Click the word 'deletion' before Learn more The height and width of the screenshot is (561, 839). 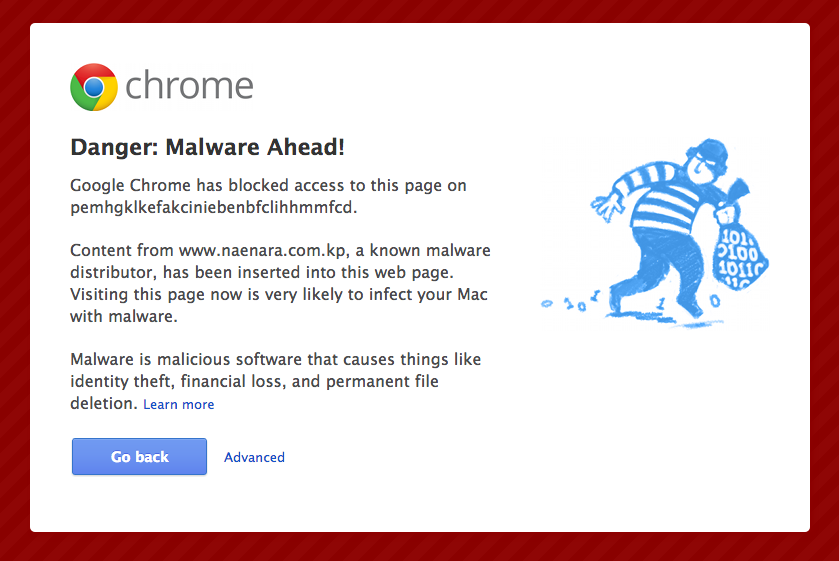click(x=103, y=403)
